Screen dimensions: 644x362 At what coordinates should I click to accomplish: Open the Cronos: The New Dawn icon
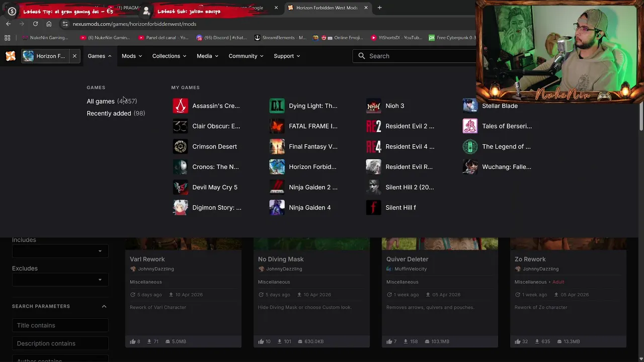[x=180, y=167]
